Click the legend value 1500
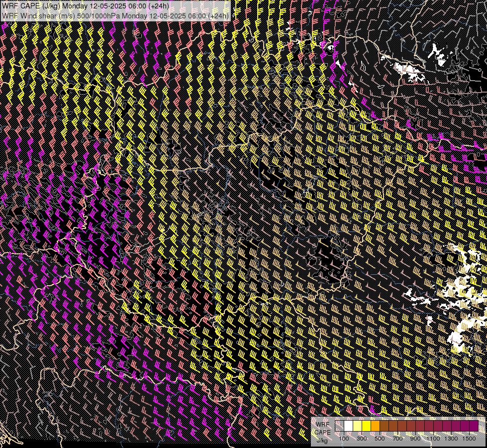Screen dimensions: 487x448 tap(469, 439)
